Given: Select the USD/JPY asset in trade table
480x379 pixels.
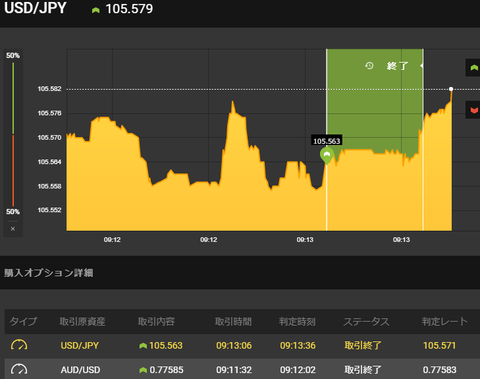Looking at the screenshot, I should (80, 345).
